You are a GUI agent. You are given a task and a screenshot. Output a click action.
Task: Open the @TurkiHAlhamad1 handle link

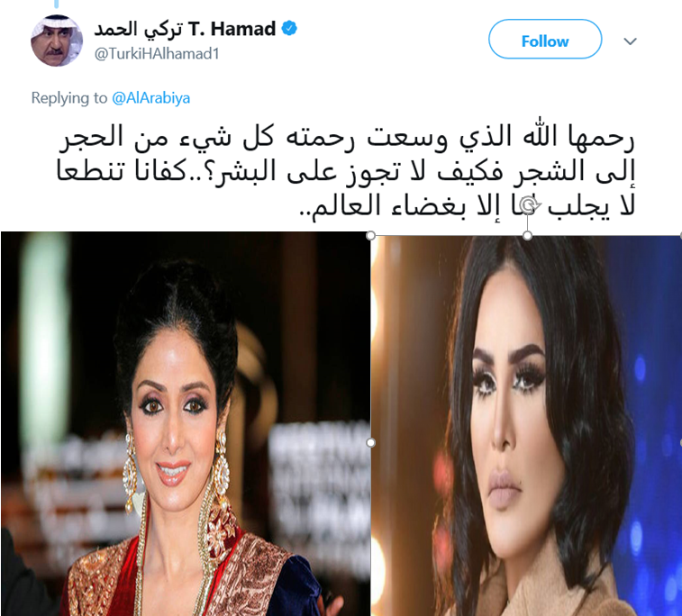click(x=157, y=53)
